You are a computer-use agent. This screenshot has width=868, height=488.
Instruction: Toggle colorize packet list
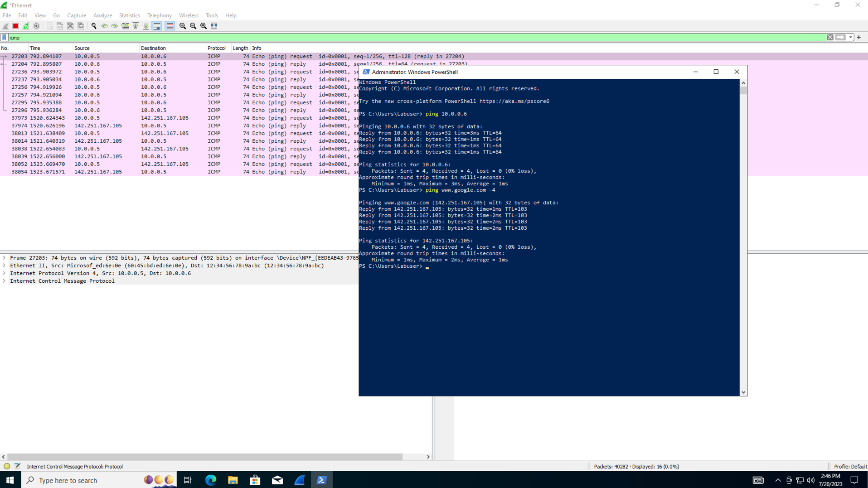pyautogui.click(x=170, y=26)
